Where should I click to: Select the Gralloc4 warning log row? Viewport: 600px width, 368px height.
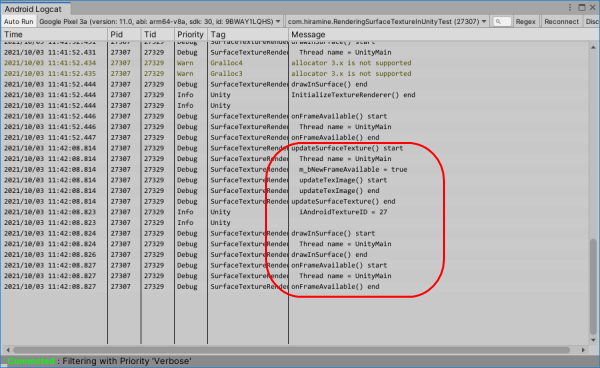pyautogui.click(x=295, y=63)
